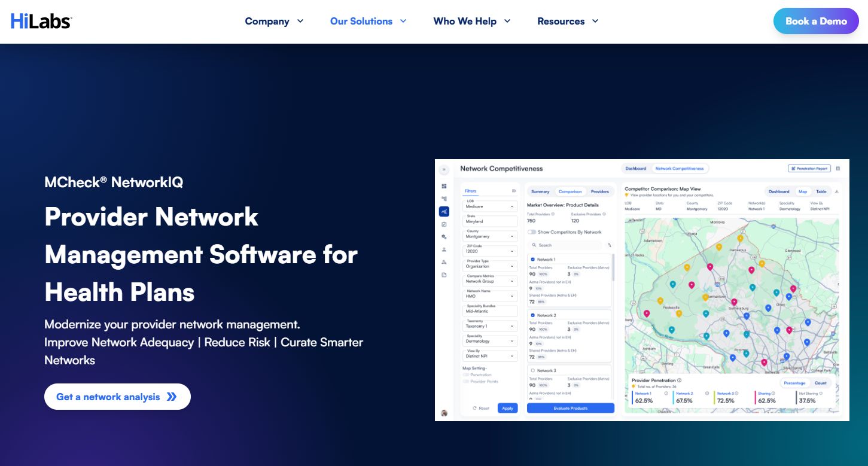This screenshot has height=466, width=868.
Task: Open the Network Name HMO dropdown
Action: point(491,296)
